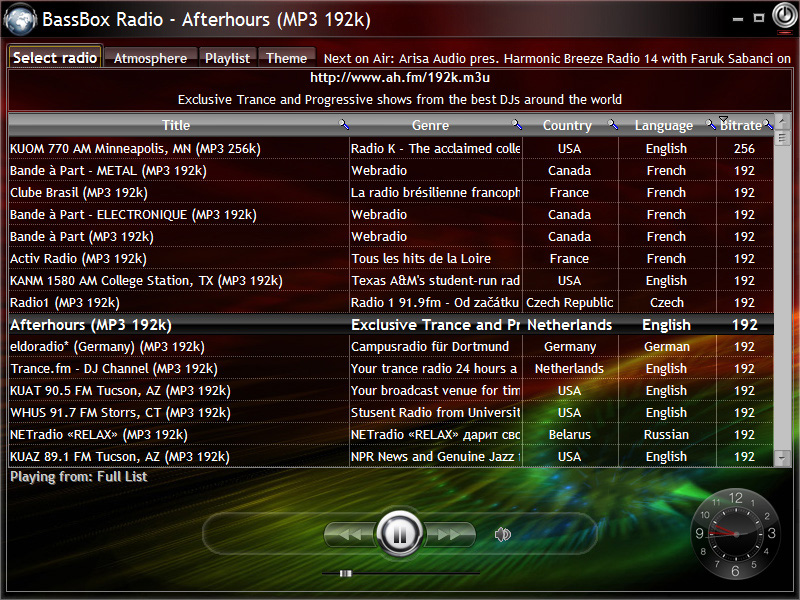The height and width of the screenshot is (600, 800).
Task: Select station KUOM 770 AM Minneapolis, MN
Action: (135, 148)
